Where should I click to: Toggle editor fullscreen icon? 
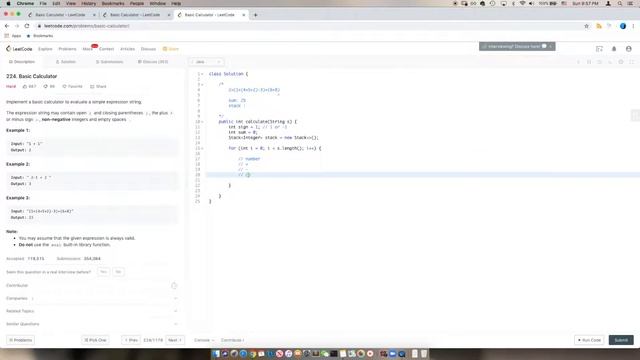click(631, 62)
